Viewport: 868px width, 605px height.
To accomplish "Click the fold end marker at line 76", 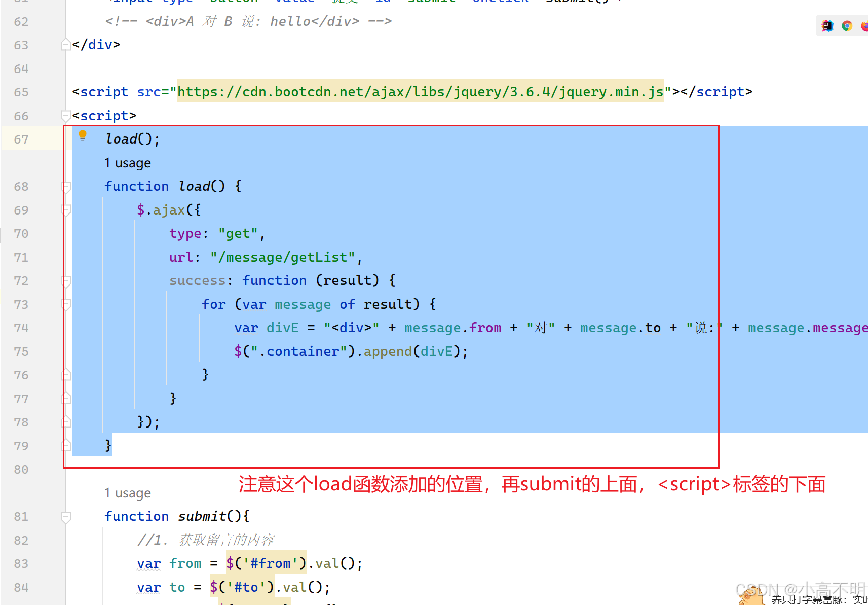I will coord(66,375).
